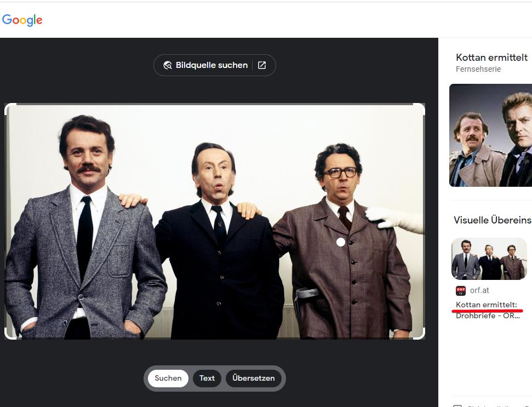Click the Google logo

tap(22, 20)
